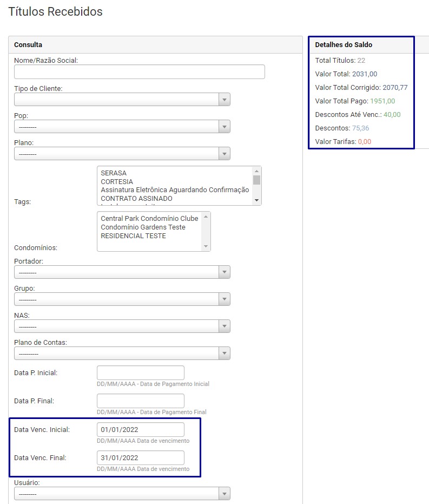Open the Usuário dropdown
The image size is (429, 504).
[122, 494]
